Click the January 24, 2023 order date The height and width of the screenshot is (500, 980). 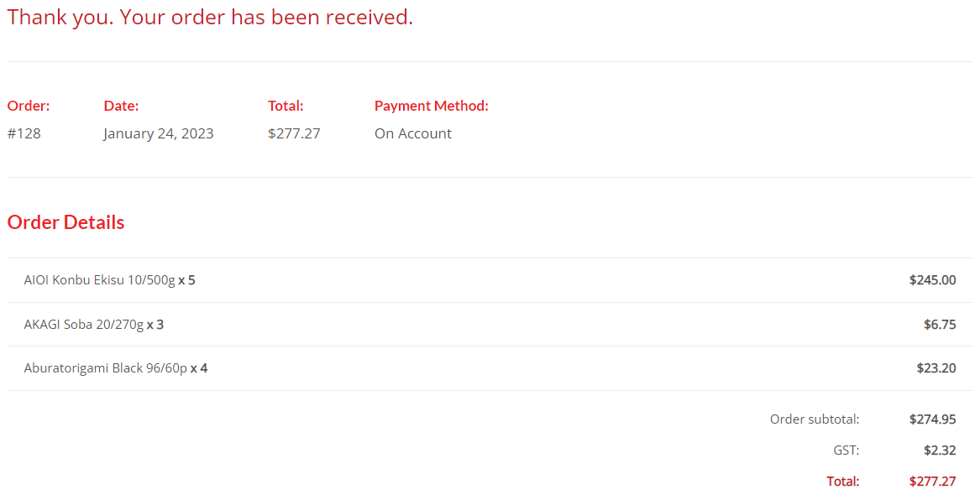tap(159, 133)
